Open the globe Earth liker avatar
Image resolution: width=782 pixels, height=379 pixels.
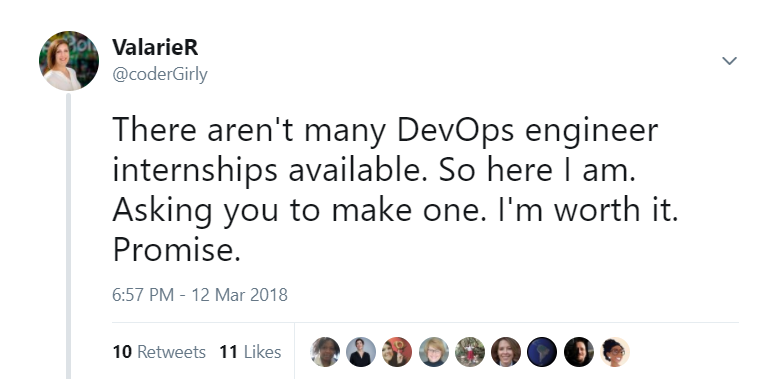click(x=542, y=352)
